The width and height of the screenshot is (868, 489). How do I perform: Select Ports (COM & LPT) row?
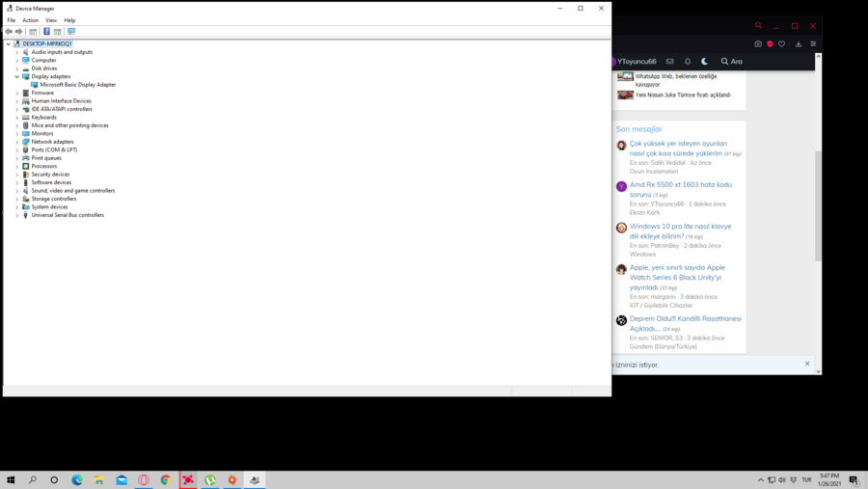tap(54, 149)
